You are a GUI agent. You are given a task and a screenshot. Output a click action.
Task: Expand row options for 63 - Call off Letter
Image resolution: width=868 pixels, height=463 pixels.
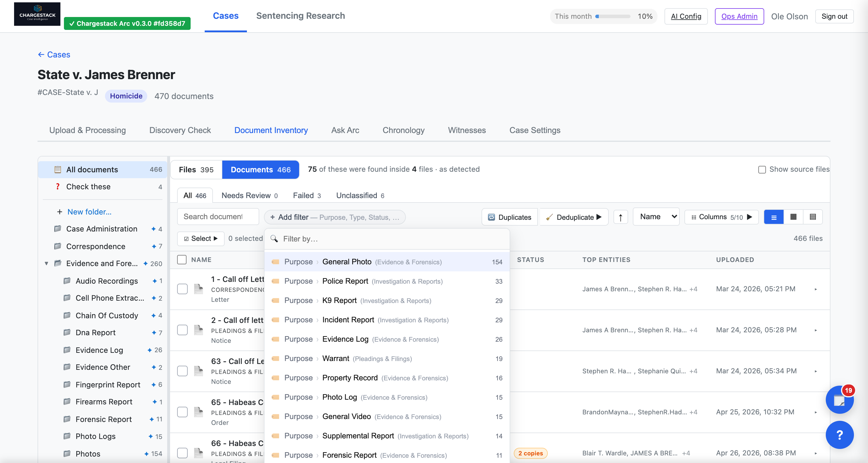(816, 371)
